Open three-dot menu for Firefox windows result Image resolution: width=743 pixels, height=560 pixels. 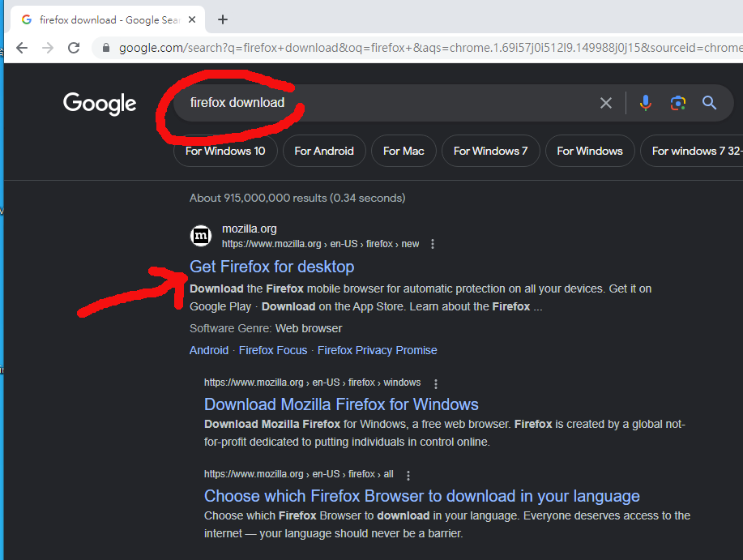436,383
